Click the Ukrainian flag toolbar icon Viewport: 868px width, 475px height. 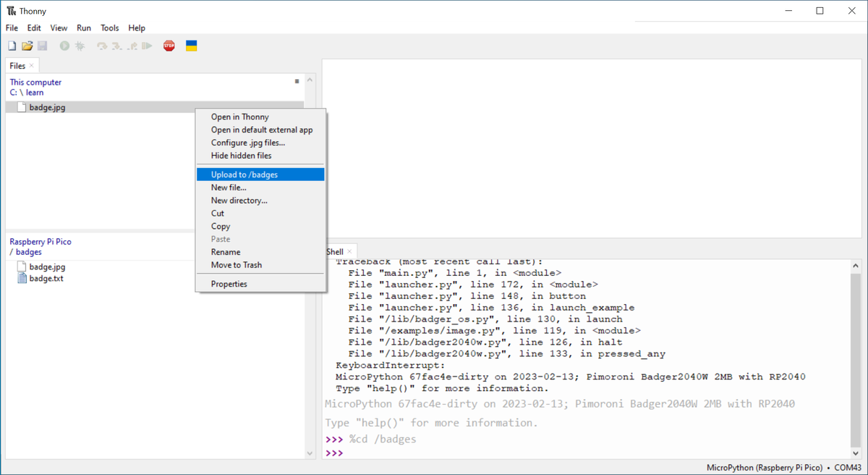click(191, 45)
